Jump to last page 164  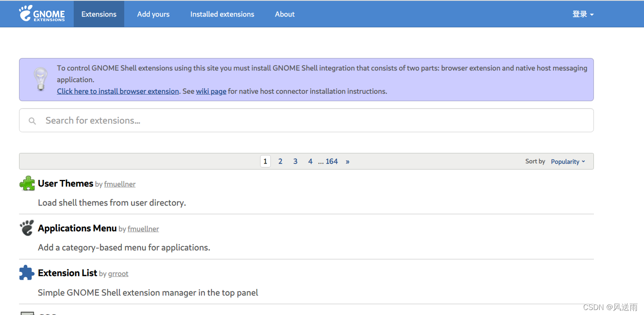[332, 161]
